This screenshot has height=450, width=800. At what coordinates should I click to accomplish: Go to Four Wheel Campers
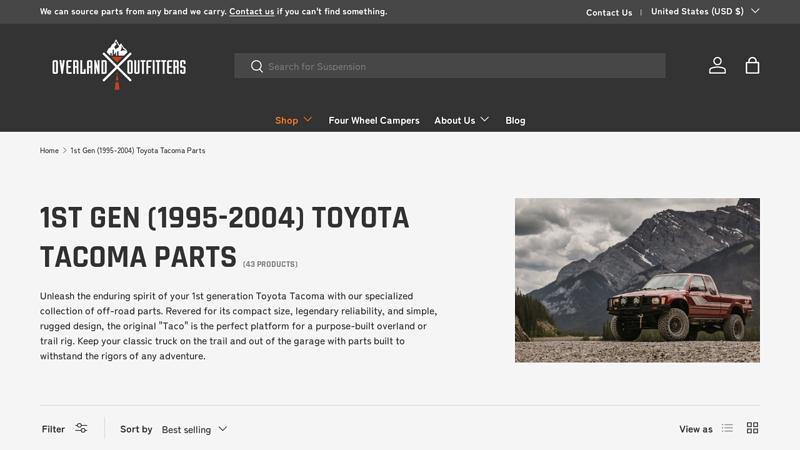pyautogui.click(x=374, y=120)
